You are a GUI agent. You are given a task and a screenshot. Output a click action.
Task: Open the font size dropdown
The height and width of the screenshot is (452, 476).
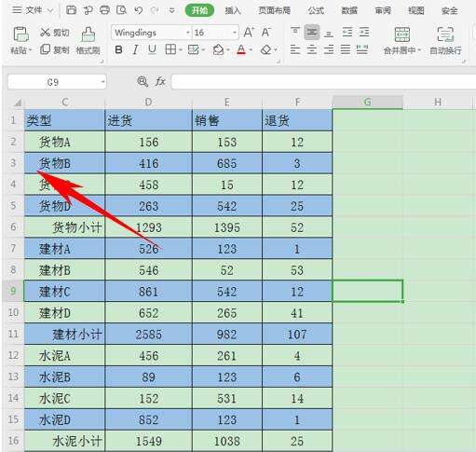(235, 33)
